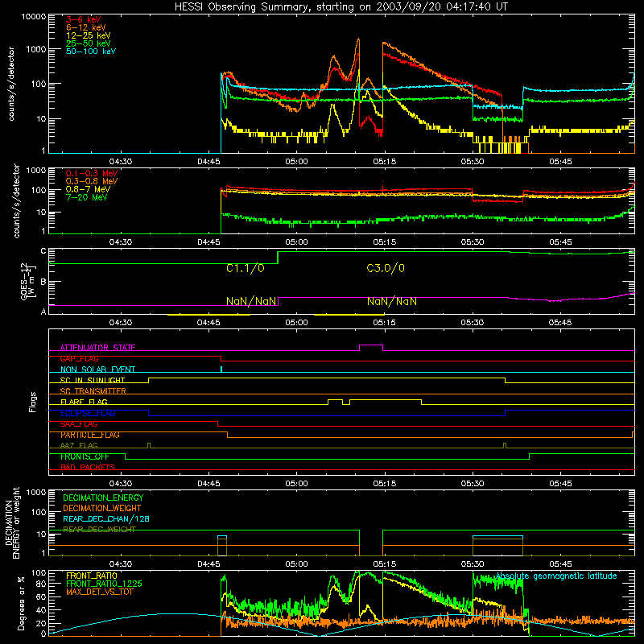Select the FLARE_FLAG label
644x644 pixels.
pyautogui.click(x=84, y=402)
